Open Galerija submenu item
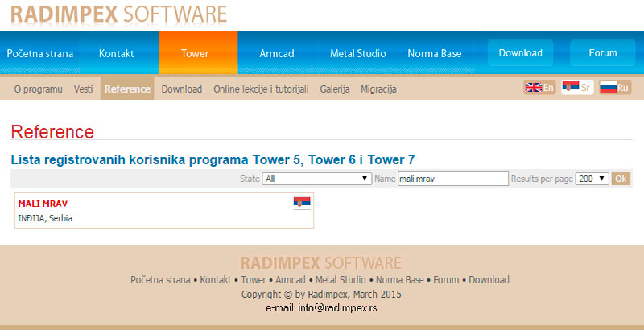Viewport: 644px width, 330px height. [335, 89]
